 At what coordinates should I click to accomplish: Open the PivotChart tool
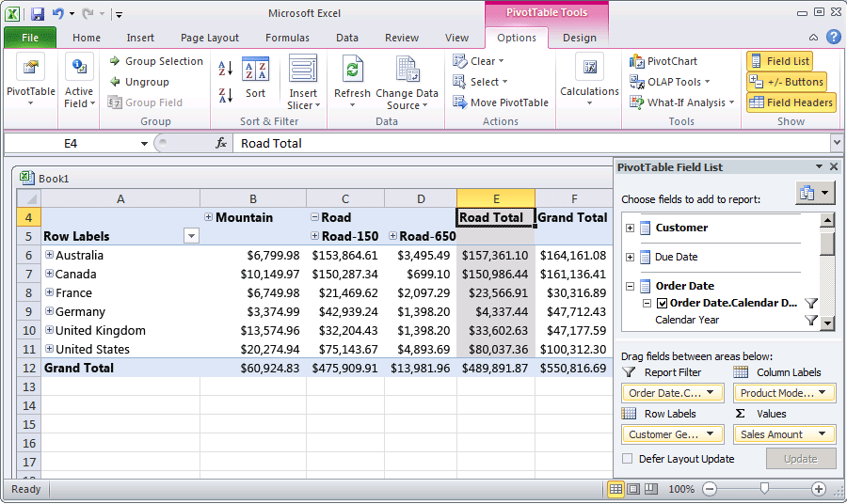(663, 61)
